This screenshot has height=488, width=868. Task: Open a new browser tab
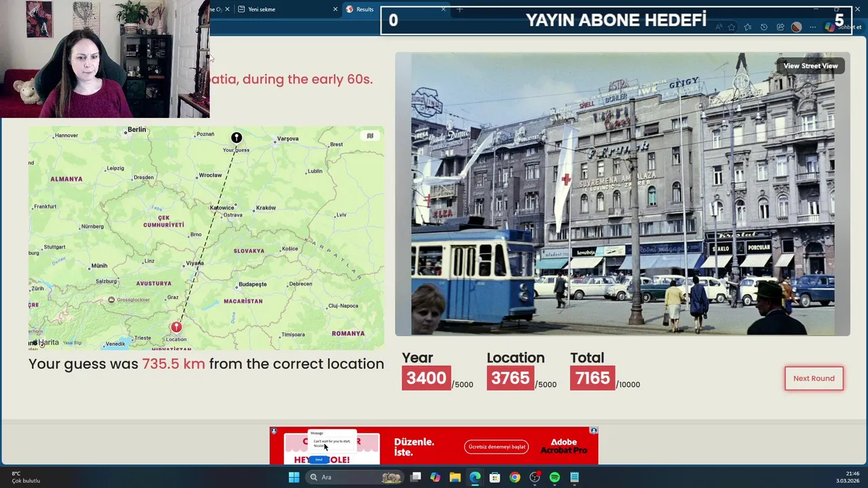[x=459, y=9]
